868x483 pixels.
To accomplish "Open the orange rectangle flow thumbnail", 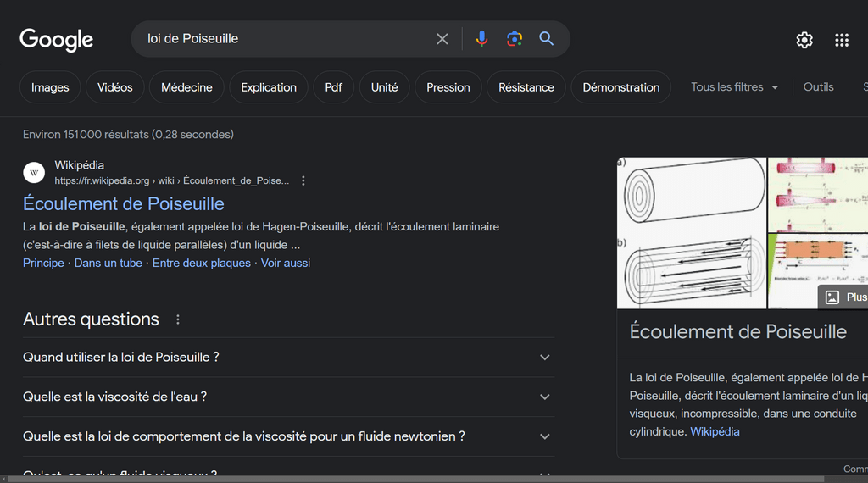I will click(818, 271).
